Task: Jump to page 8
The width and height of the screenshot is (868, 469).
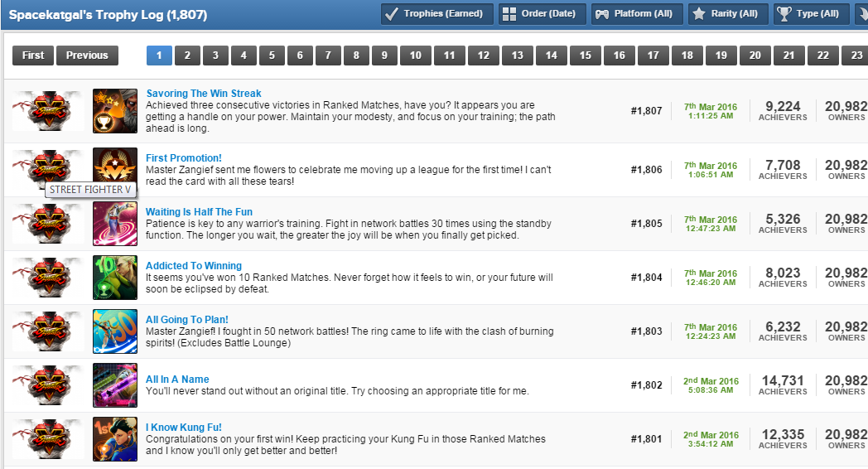Action: 356,56
